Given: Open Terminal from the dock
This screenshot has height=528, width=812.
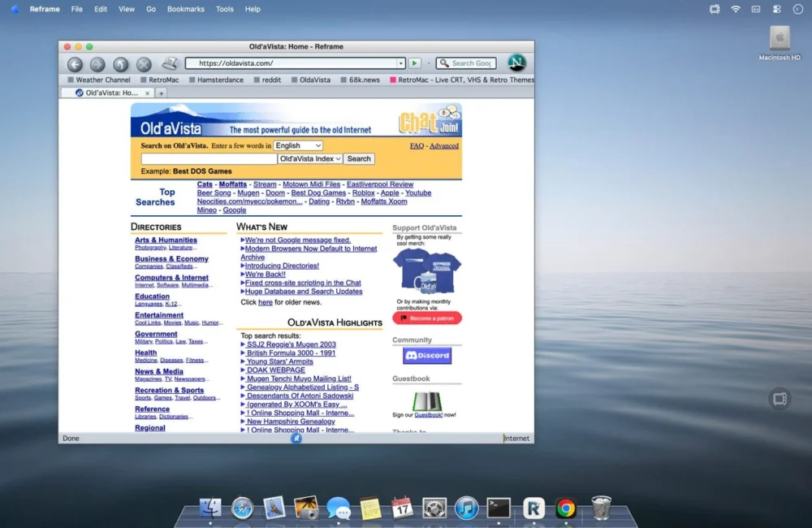Looking at the screenshot, I should tap(499, 508).
